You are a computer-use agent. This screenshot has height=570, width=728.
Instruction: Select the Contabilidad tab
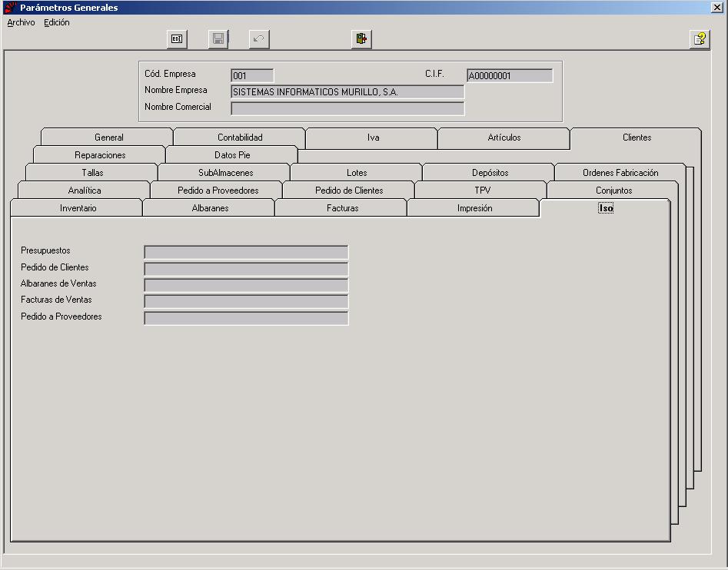[240, 138]
